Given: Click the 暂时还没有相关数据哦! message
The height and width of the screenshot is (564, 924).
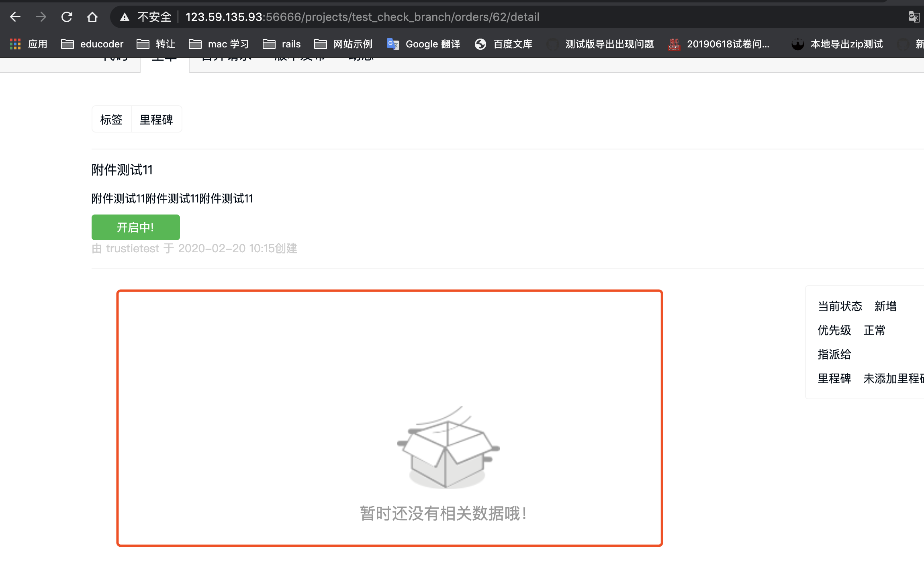Looking at the screenshot, I should point(443,513).
